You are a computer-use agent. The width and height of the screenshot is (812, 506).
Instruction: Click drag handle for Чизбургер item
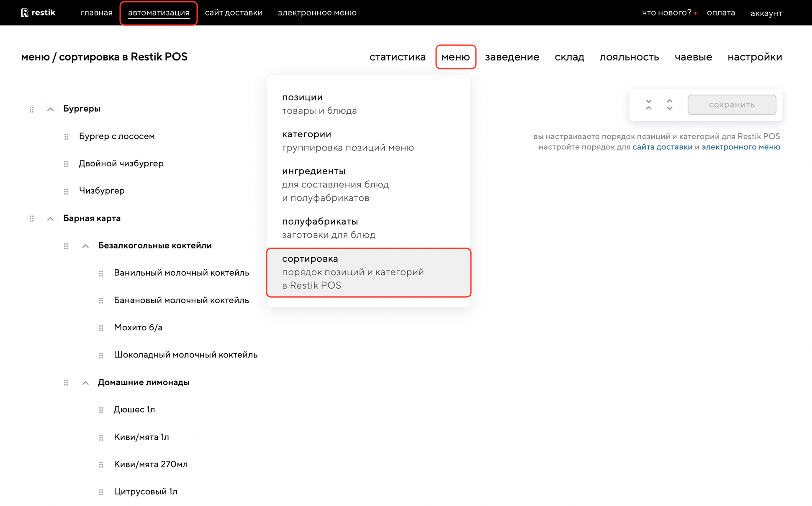66,192
